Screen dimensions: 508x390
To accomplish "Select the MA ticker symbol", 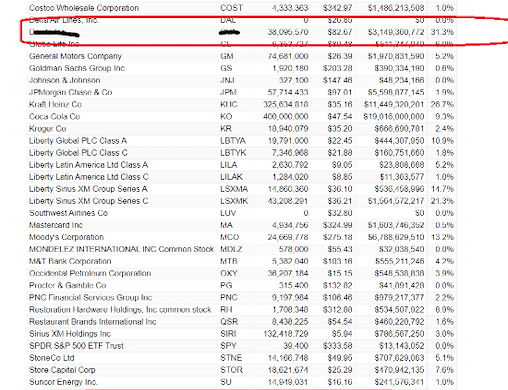I will pyautogui.click(x=226, y=225).
